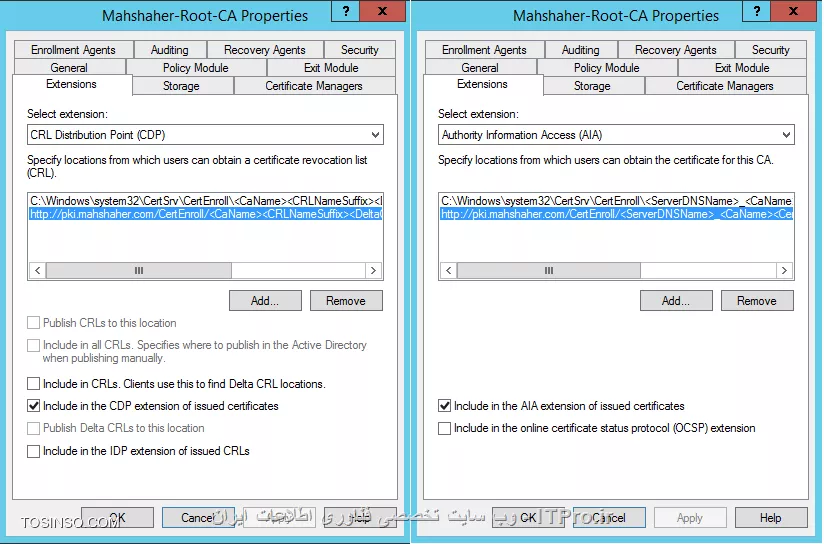
Task: Click Remove button under CDP locations list
Action: 346,301
